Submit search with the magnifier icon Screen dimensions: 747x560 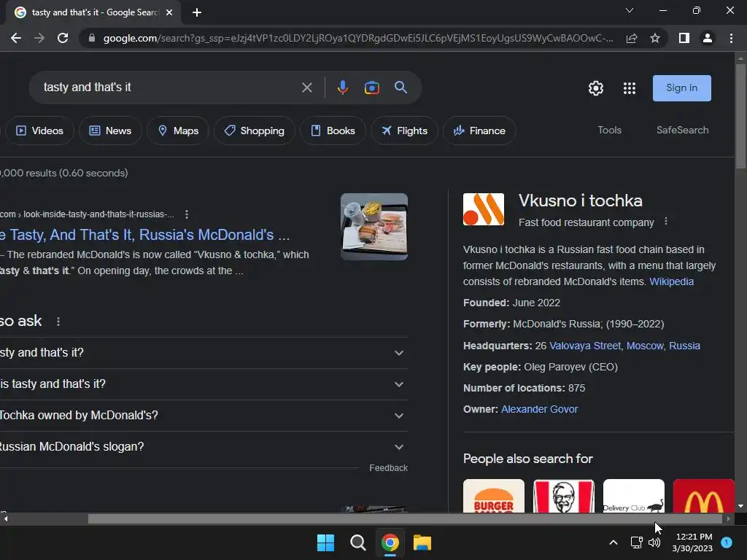[400, 87]
